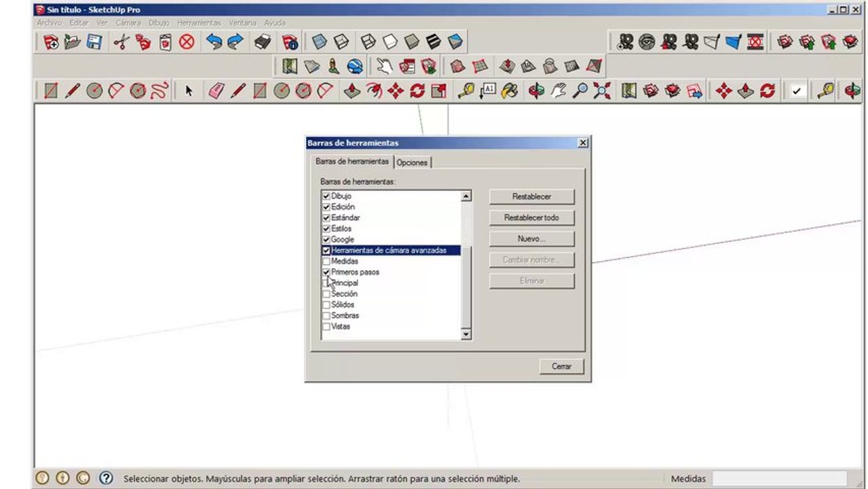Click the blue Redo arrow

coord(235,42)
